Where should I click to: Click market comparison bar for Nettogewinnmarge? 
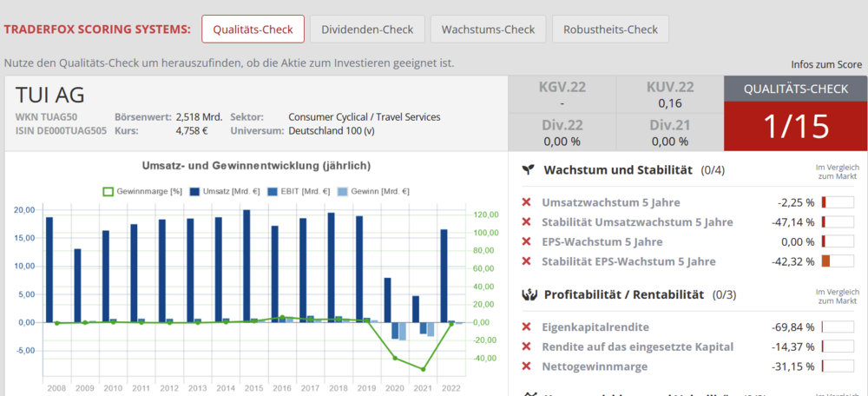pos(838,366)
